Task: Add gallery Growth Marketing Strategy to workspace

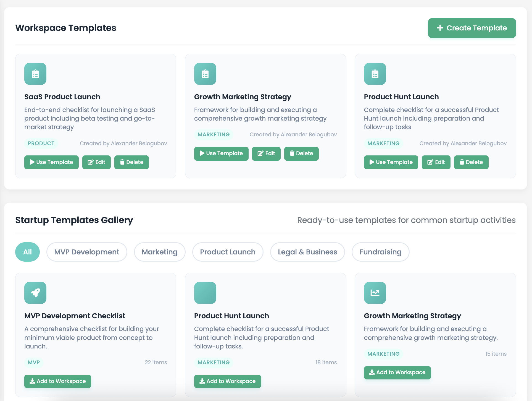Action: 397,373
